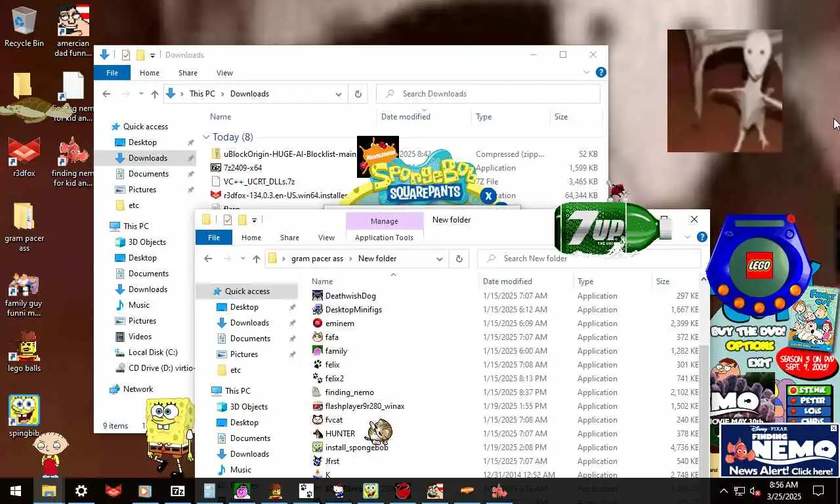
Task: Select the gram pacer ass desktop folder
Action: point(24,227)
